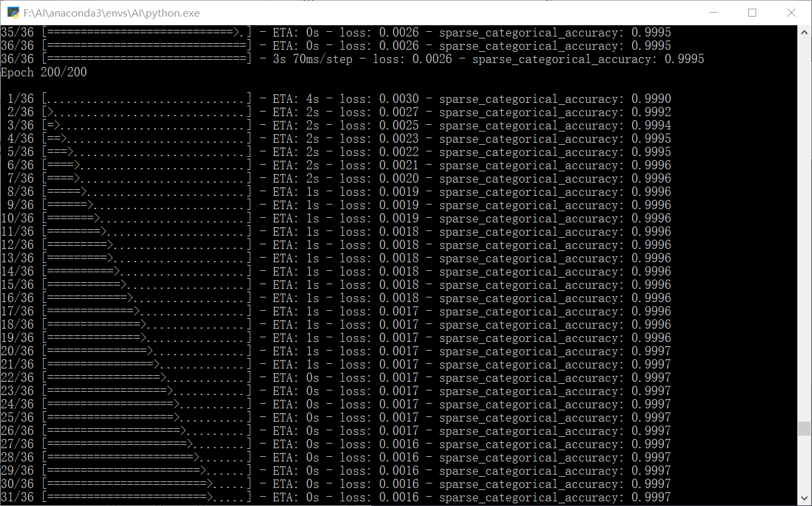812x506 pixels.
Task: Click "ETA: 4s" in the 1/36 row
Action: click(x=296, y=99)
